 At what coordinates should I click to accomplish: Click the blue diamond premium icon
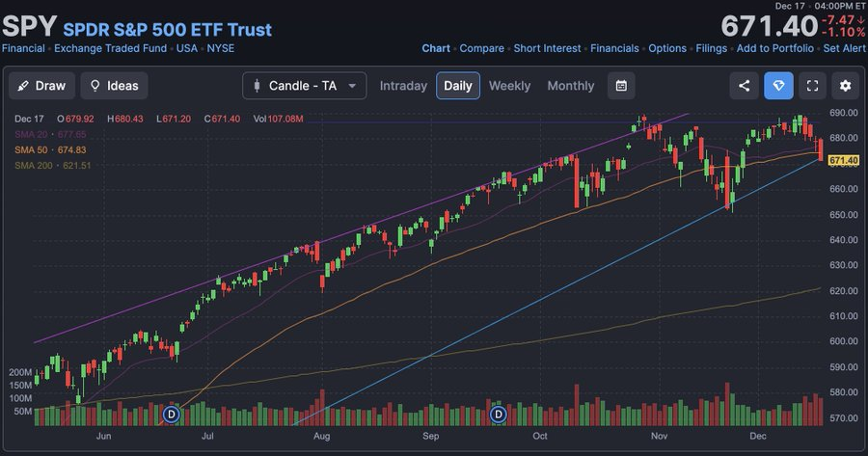pyautogui.click(x=778, y=86)
